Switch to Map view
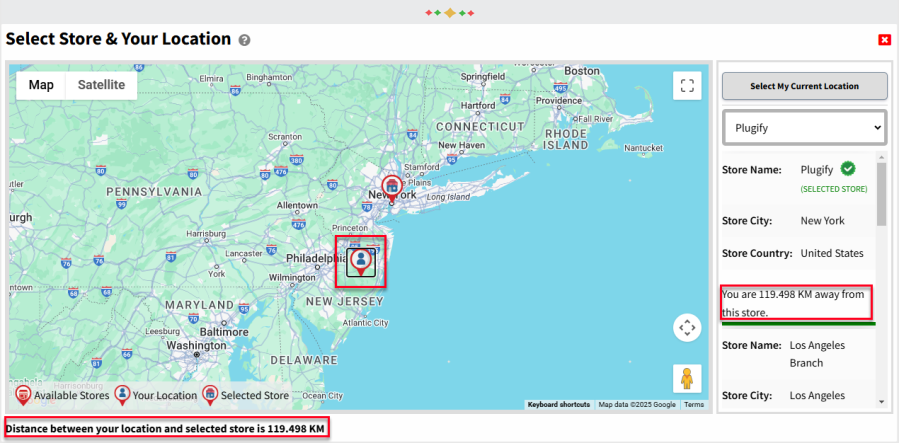This screenshot has width=899, height=443. click(41, 85)
